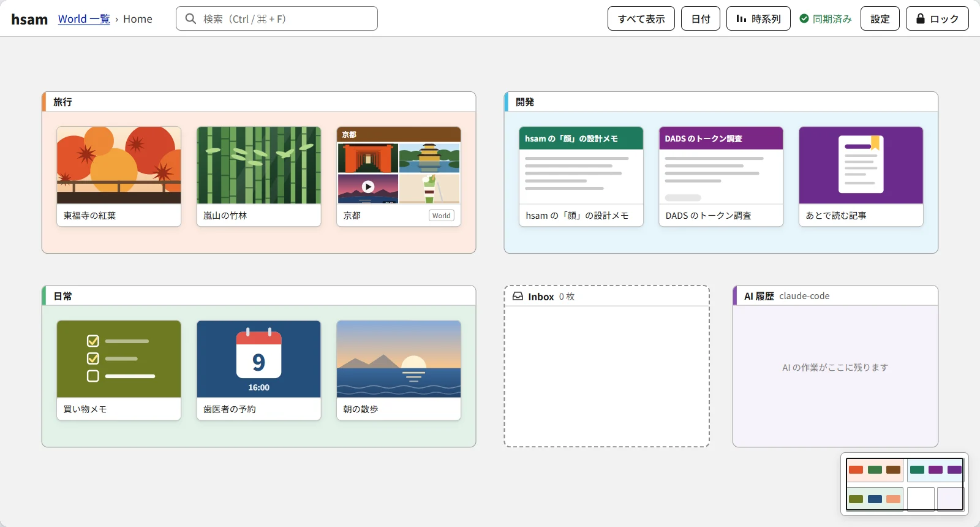Click the Inbox header label
The image size is (980, 527).
pos(541,297)
